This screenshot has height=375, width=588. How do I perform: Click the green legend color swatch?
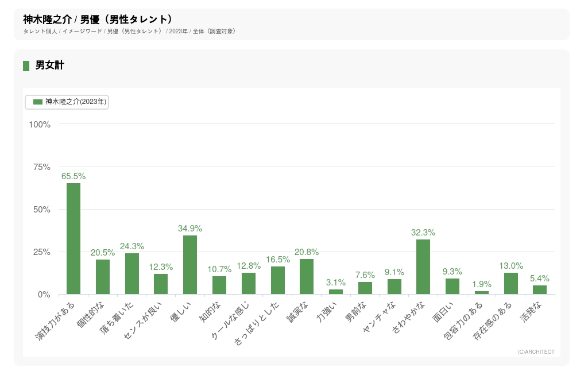click(38, 102)
